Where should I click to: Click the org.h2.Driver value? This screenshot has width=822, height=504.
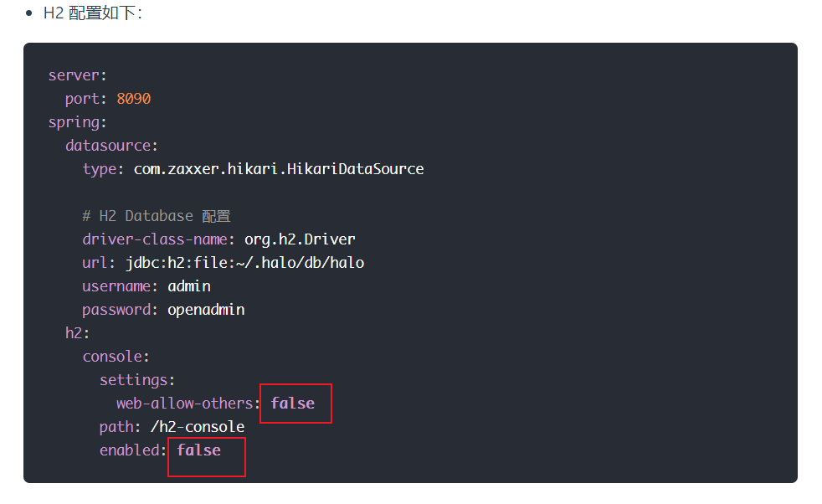pos(300,239)
